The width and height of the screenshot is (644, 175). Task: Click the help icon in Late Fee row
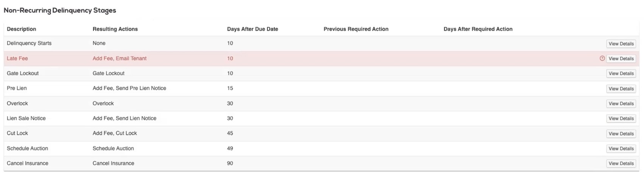pyautogui.click(x=602, y=58)
